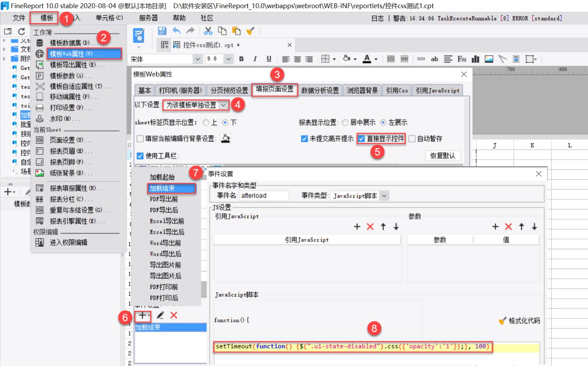Enable 自动暂存 checkbox
The height and width of the screenshot is (366, 588).
pos(412,139)
